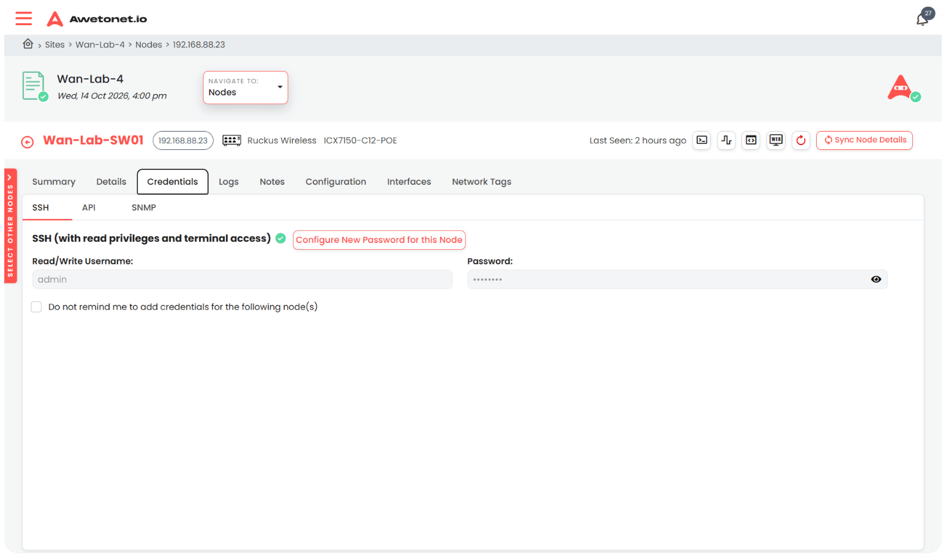Image resolution: width=949 pixels, height=560 pixels.
Task: Open the terminal console icon
Action: [702, 140]
